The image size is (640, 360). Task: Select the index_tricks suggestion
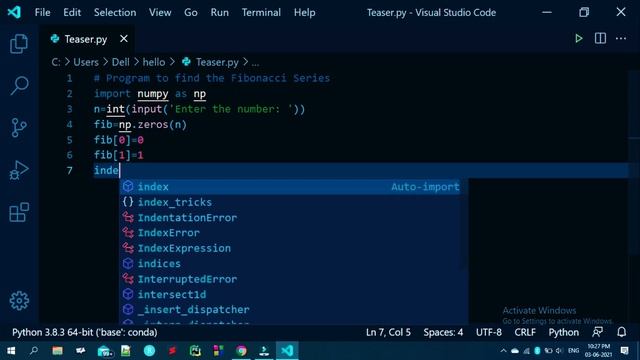pos(289,202)
